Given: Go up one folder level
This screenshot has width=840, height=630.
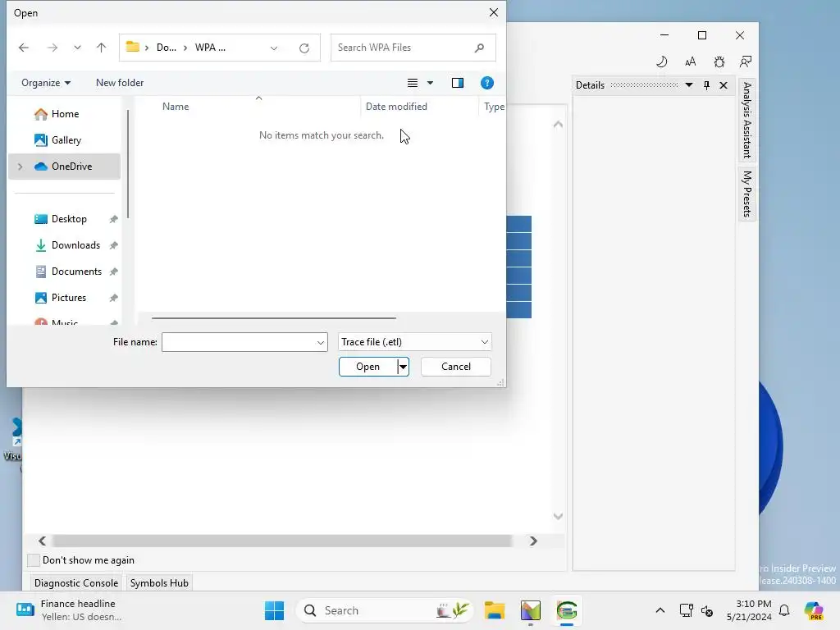Looking at the screenshot, I should click(101, 48).
